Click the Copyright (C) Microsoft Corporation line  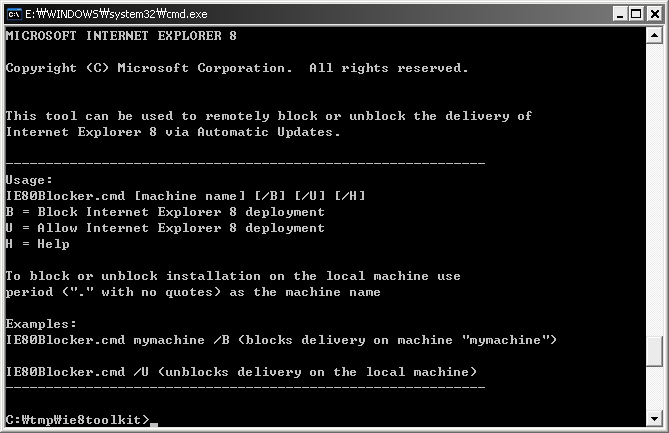coord(237,68)
